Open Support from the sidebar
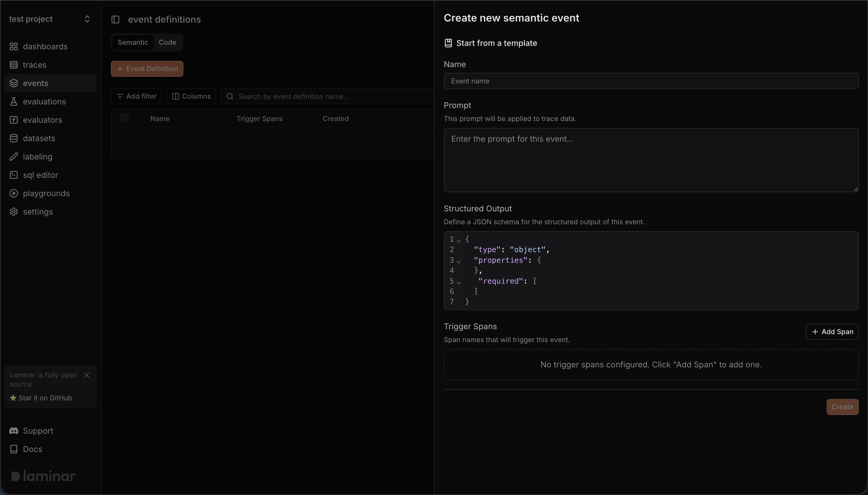This screenshot has width=868, height=495. (x=38, y=430)
